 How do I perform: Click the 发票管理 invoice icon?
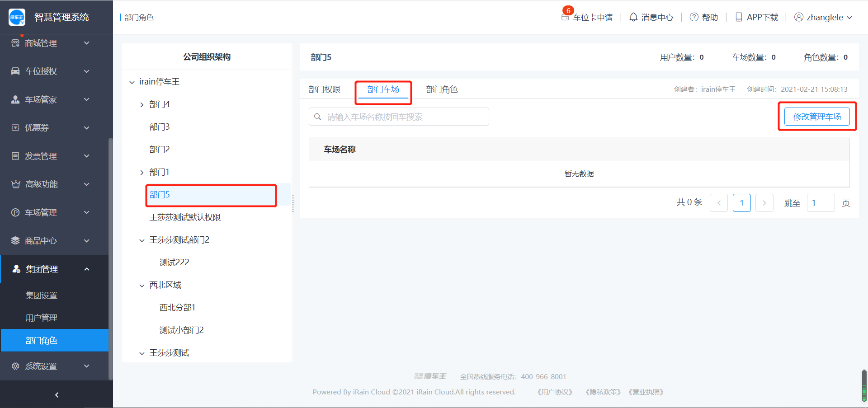click(15, 156)
